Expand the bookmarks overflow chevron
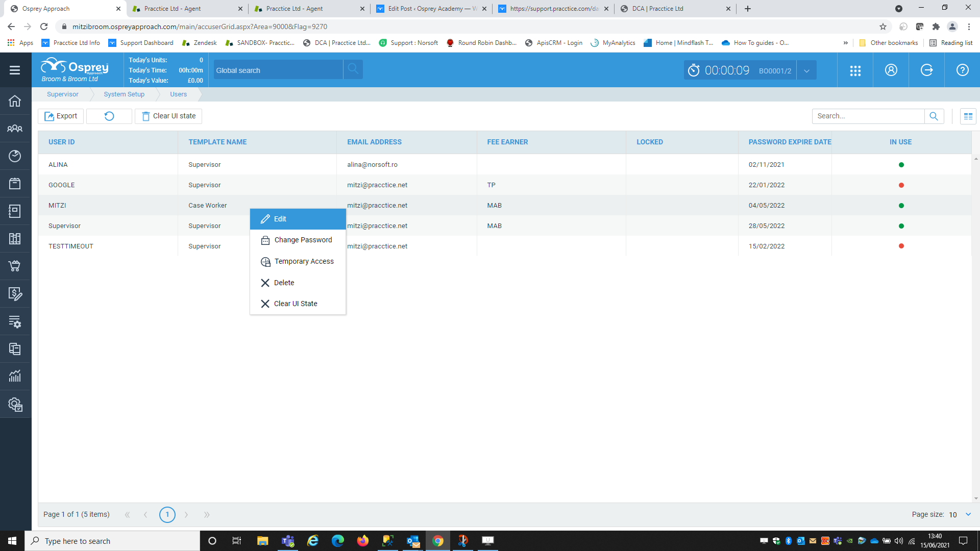 tap(846, 43)
